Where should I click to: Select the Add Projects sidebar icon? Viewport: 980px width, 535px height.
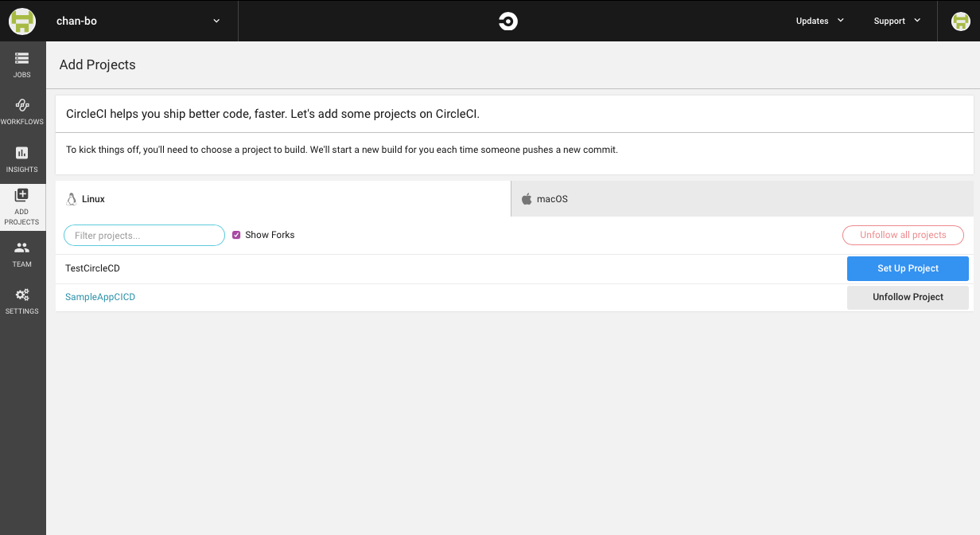coord(22,196)
